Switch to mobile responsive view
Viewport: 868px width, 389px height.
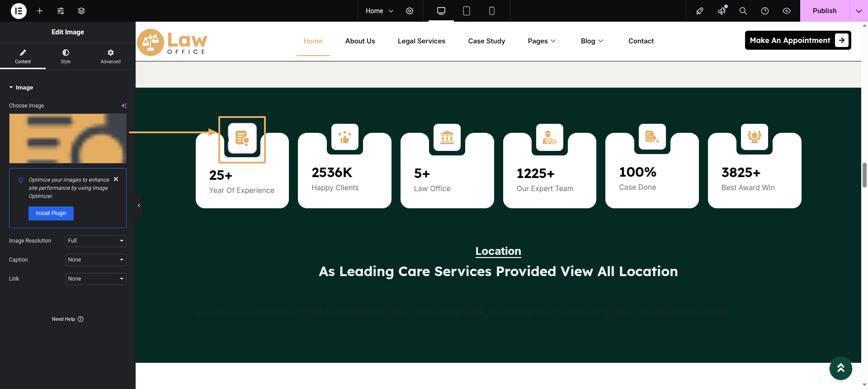(x=492, y=11)
